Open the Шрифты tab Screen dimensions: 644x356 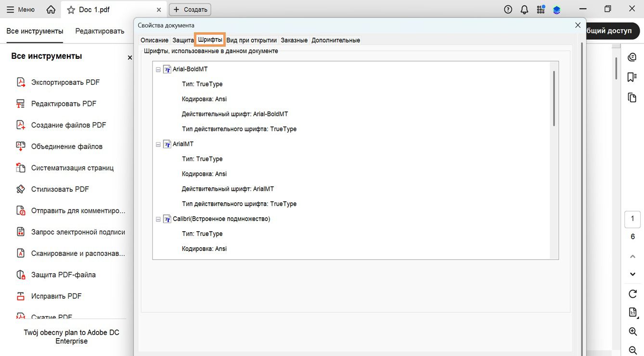coord(210,40)
